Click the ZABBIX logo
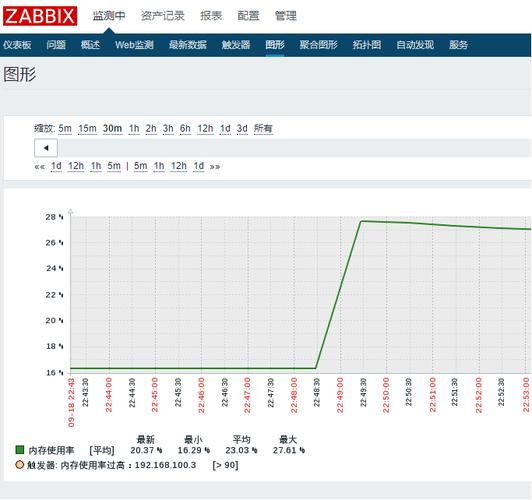The image size is (532, 500). tap(40, 16)
